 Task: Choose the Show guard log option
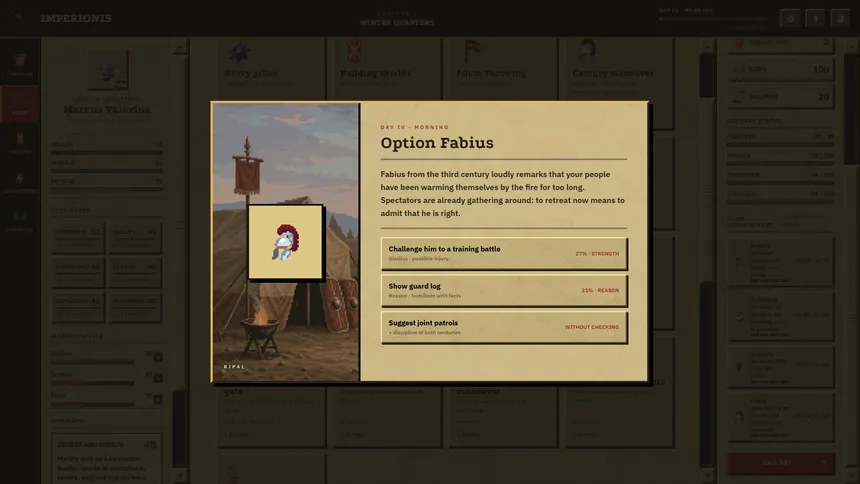(x=504, y=290)
